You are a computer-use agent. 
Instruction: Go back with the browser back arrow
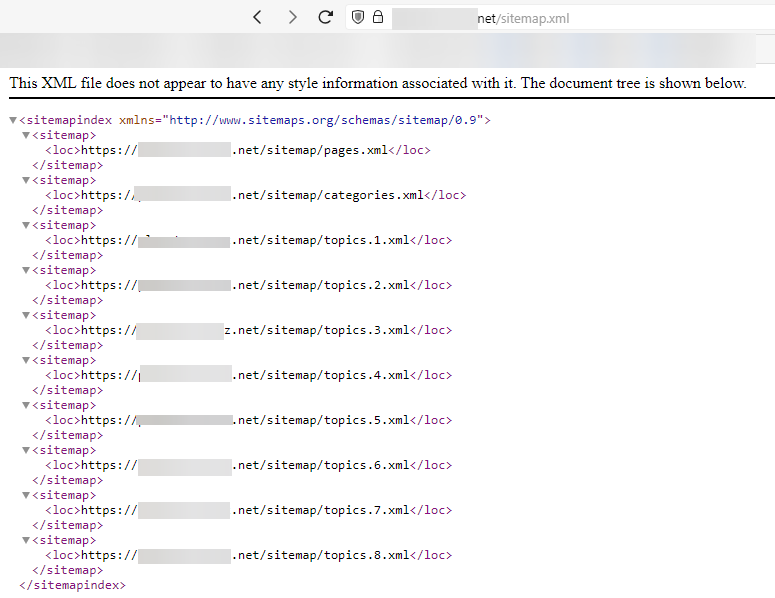[257, 18]
